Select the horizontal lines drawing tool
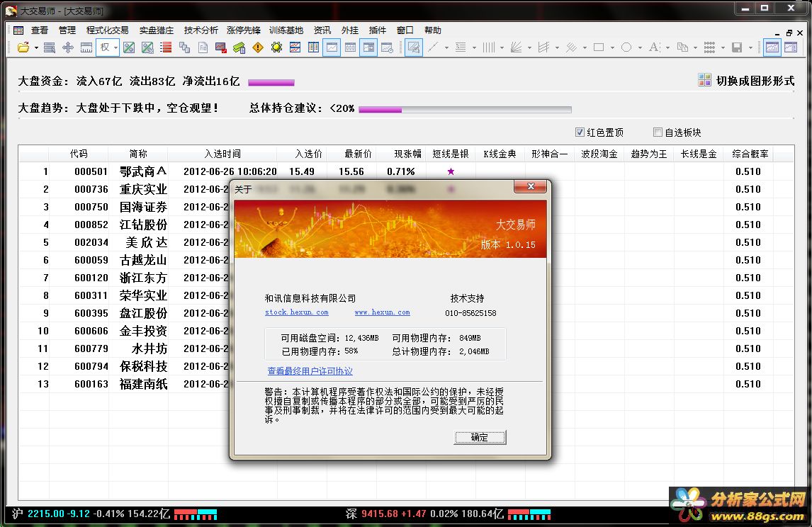The height and width of the screenshot is (527, 812). [461, 47]
